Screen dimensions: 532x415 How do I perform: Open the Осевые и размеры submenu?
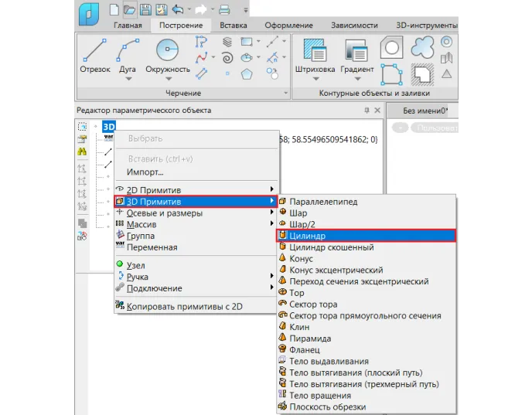pos(196,213)
